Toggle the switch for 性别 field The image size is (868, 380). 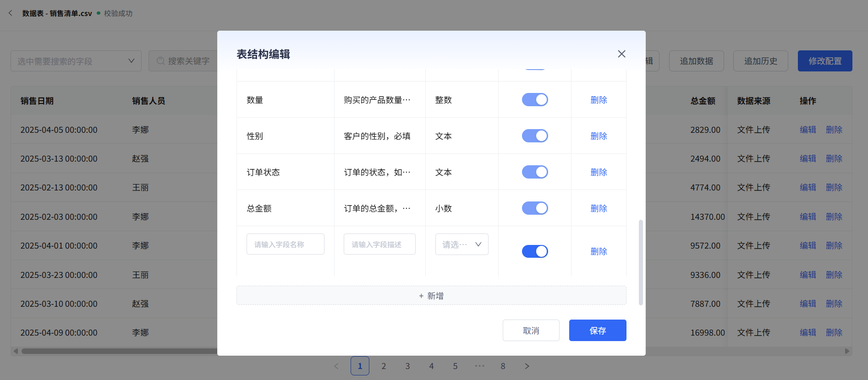pos(535,136)
